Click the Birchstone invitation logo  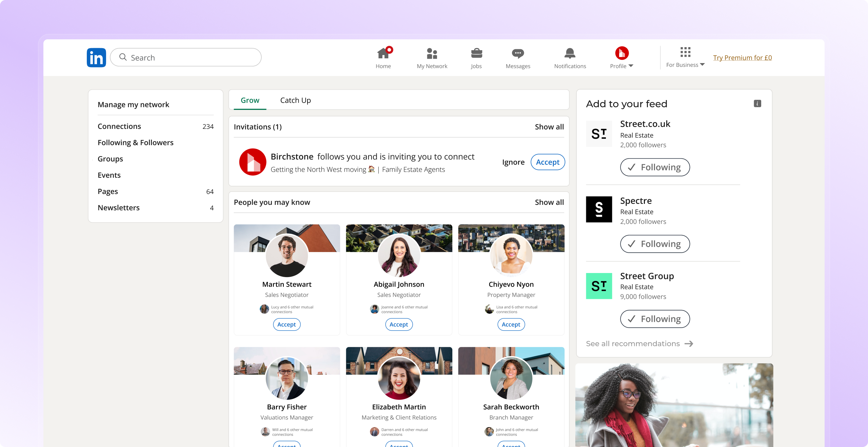(253, 162)
